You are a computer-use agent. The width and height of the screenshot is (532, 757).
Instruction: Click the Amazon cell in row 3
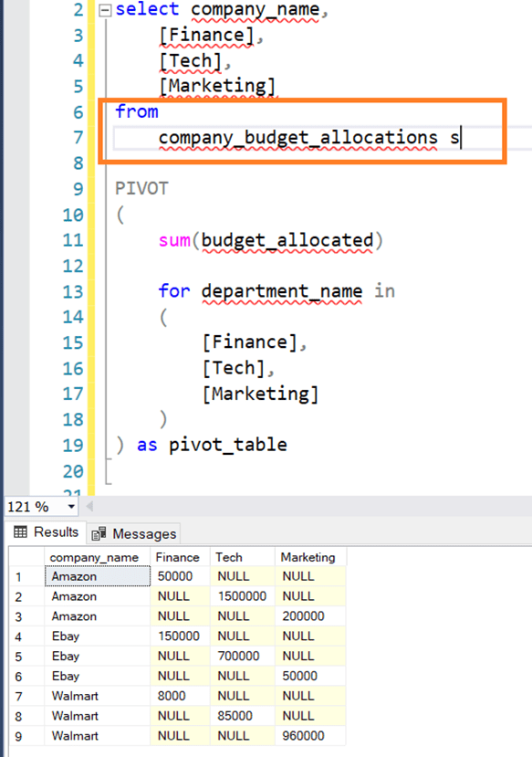97,616
